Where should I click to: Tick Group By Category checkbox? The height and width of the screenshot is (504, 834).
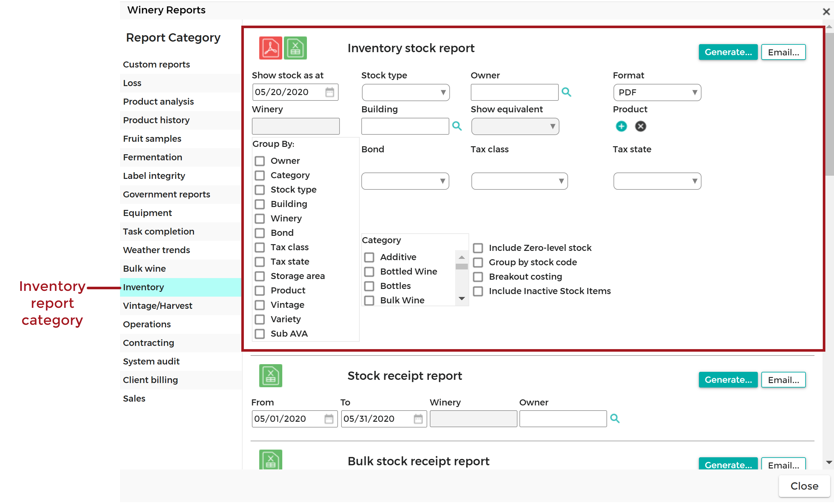click(x=260, y=175)
